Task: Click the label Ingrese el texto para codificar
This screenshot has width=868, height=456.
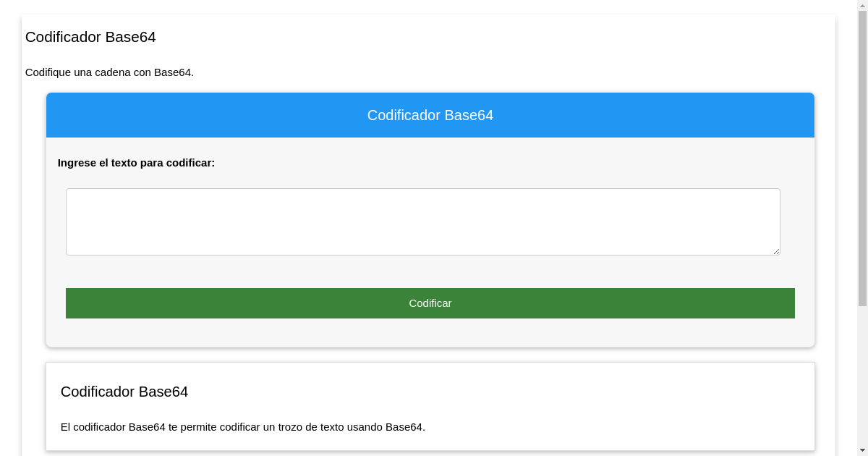Action: (137, 163)
